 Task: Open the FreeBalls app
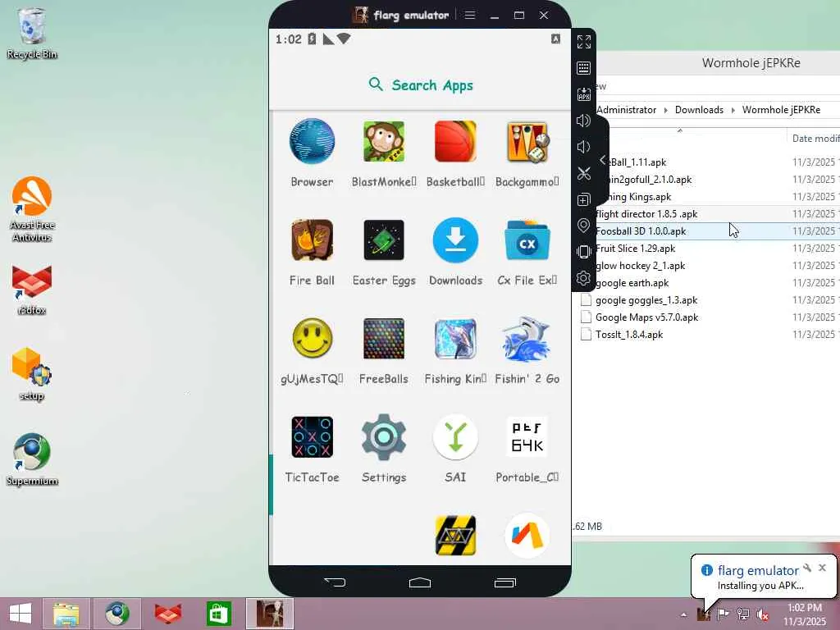[384, 339]
